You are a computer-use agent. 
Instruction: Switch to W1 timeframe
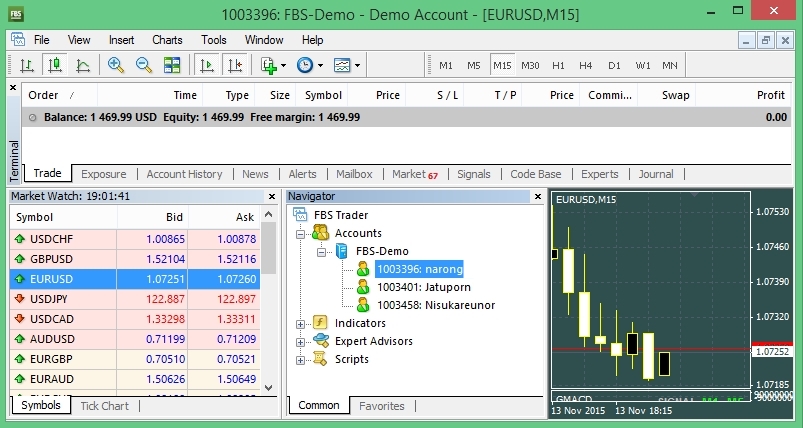(642, 66)
